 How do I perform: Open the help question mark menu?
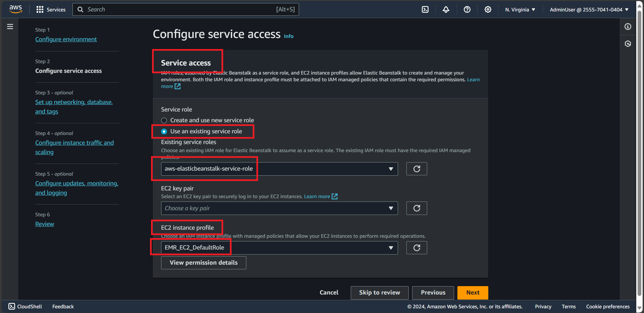(x=467, y=9)
